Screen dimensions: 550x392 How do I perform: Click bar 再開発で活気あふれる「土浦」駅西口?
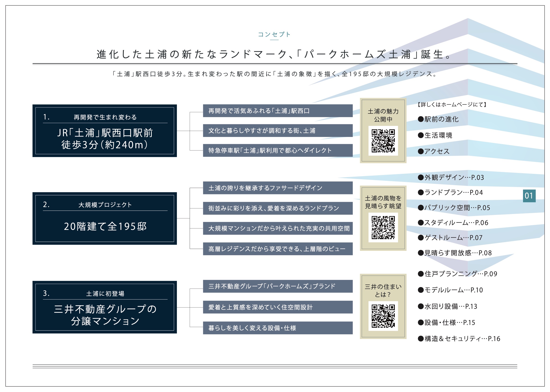click(x=278, y=111)
